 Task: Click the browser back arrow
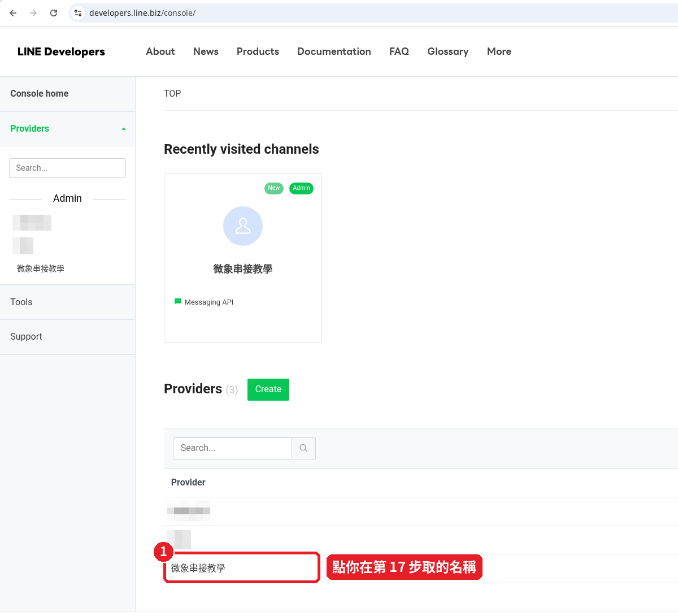(x=13, y=13)
